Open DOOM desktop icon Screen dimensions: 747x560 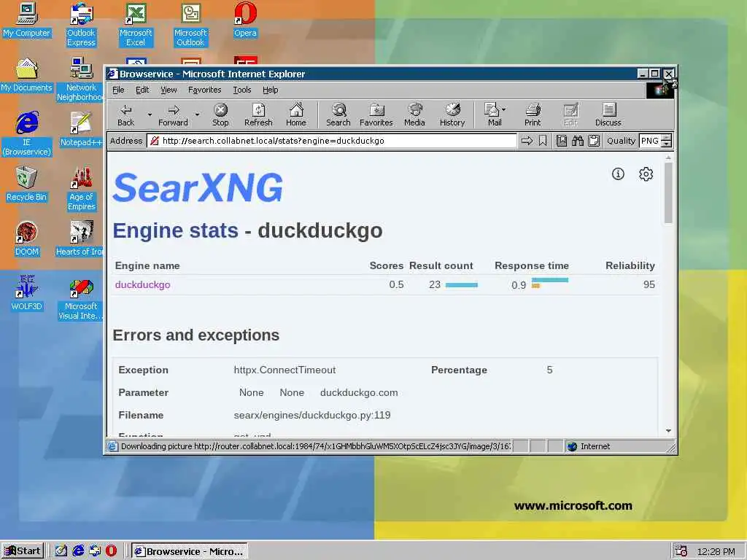[x=27, y=239]
